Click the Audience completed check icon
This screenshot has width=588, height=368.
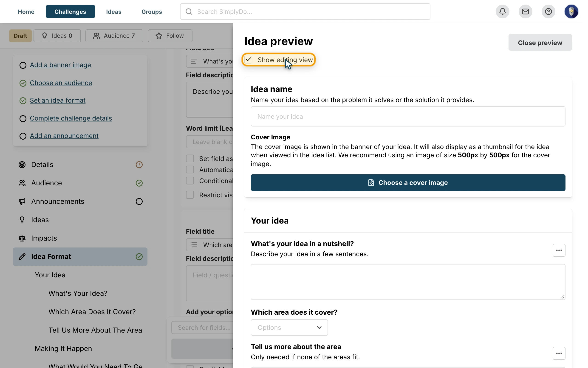click(139, 183)
